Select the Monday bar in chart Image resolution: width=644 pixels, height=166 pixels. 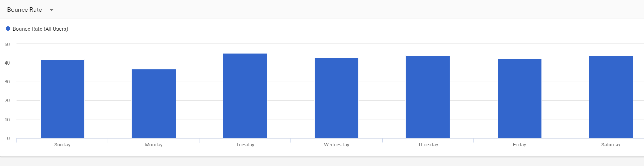(x=153, y=103)
